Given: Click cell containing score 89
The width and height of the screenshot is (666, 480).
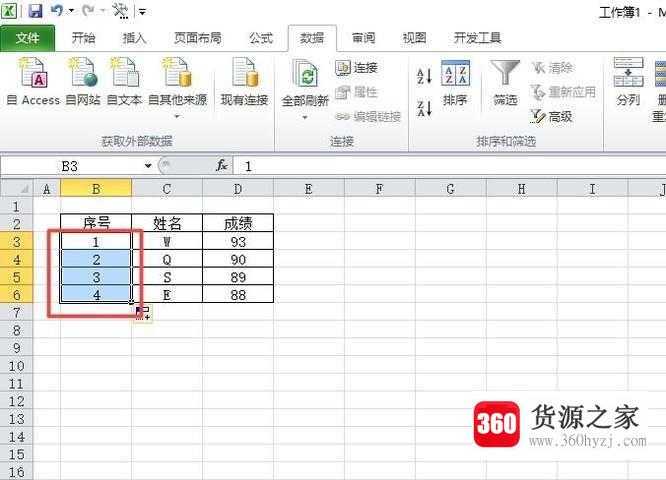Looking at the screenshot, I should 238,277.
